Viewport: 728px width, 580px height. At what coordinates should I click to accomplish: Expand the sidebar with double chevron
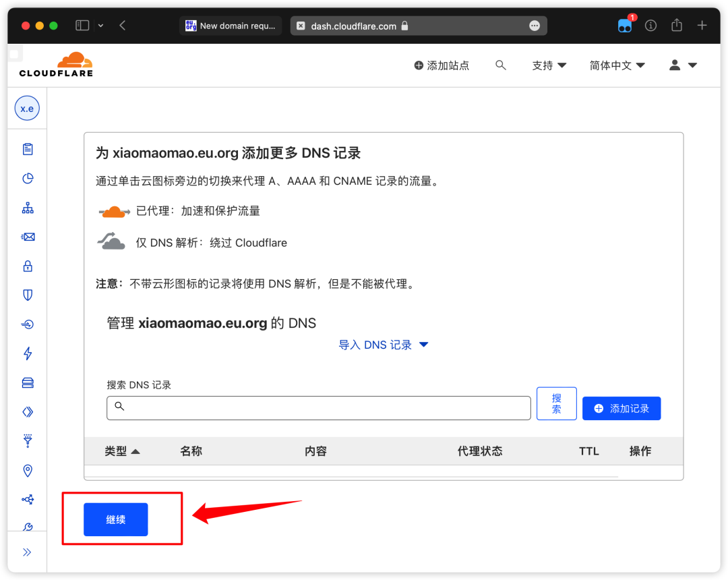(x=27, y=552)
